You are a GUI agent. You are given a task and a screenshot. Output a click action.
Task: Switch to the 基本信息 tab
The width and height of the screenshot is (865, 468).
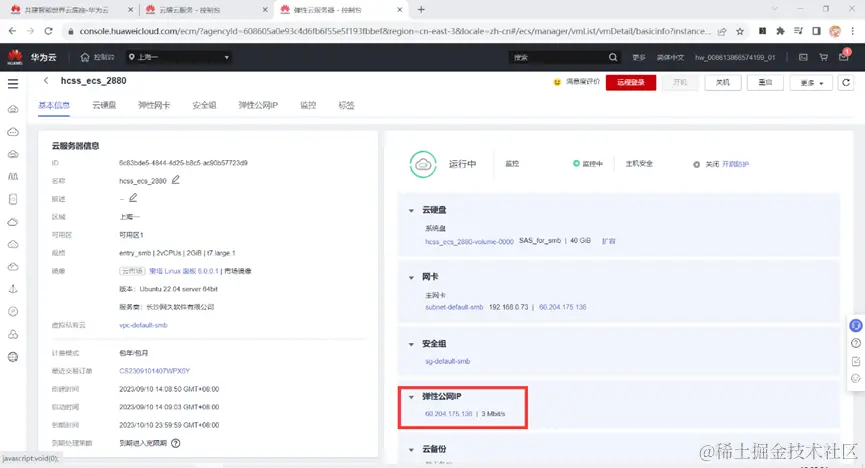pyautogui.click(x=54, y=105)
